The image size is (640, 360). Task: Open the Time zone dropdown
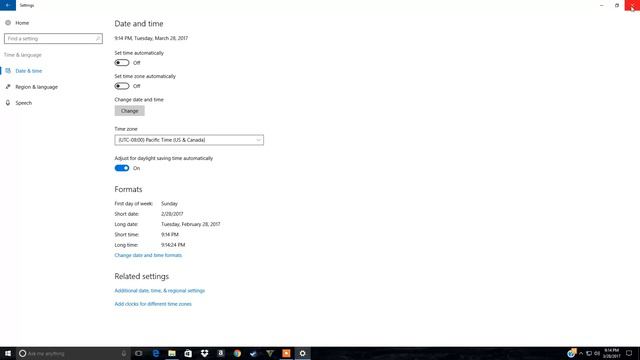[189, 140]
